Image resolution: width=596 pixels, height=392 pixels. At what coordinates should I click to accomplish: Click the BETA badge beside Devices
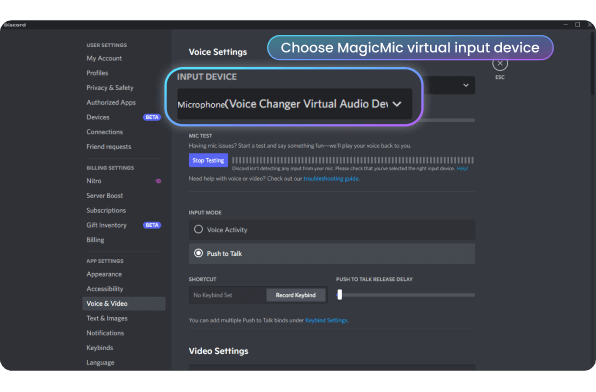point(152,117)
